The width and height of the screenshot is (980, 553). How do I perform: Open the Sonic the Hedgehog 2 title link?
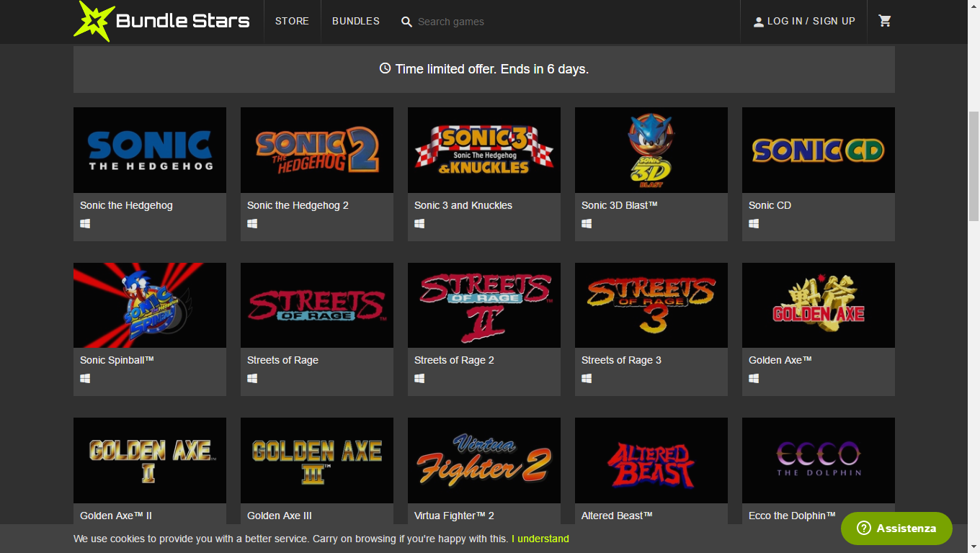pos(298,205)
